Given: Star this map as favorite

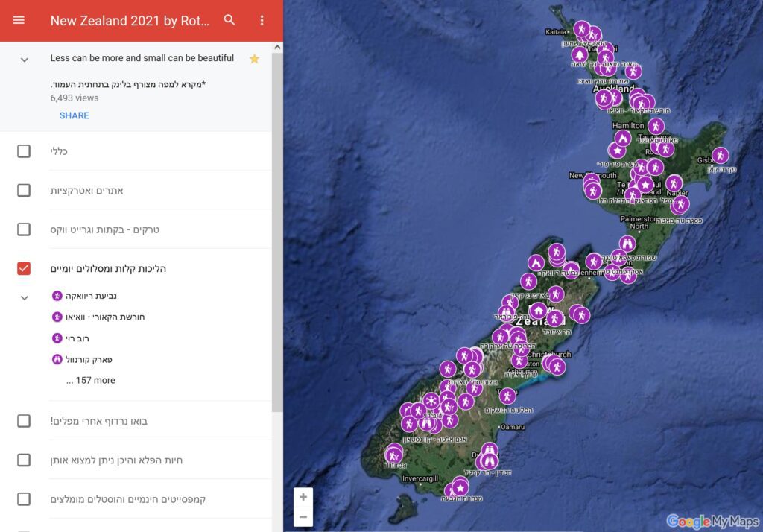Looking at the screenshot, I should pyautogui.click(x=254, y=59).
